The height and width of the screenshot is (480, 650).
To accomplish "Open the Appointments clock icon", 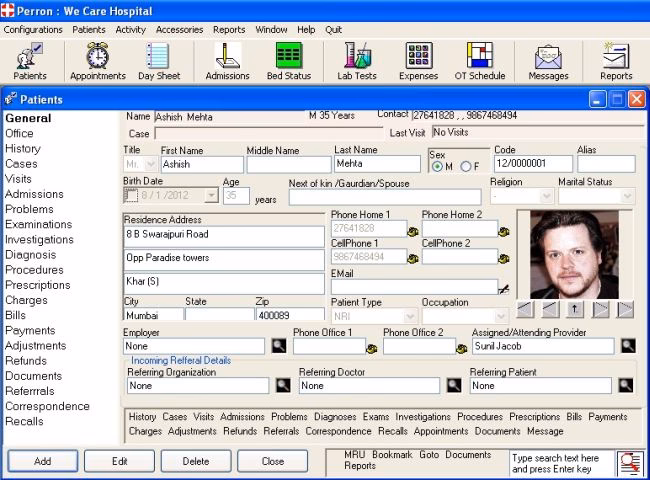I will pyautogui.click(x=97, y=57).
